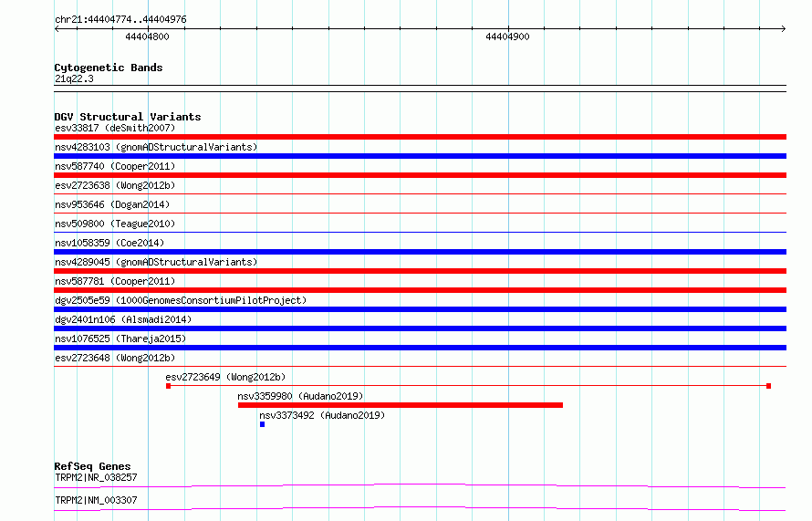Image resolution: width=812 pixels, height=521 pixels.
Task: Click nsv3373492 (Audano2019) variant label
Action: coord(322,415)
